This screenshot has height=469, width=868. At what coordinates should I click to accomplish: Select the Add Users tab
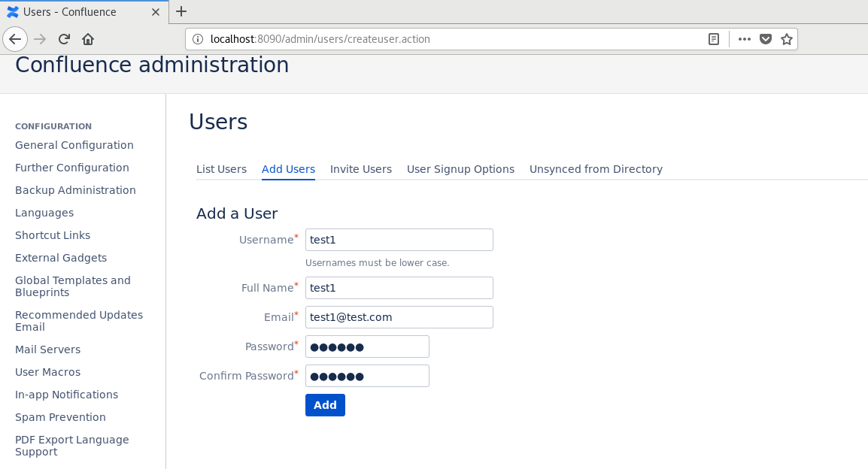(x=288, y=169)
